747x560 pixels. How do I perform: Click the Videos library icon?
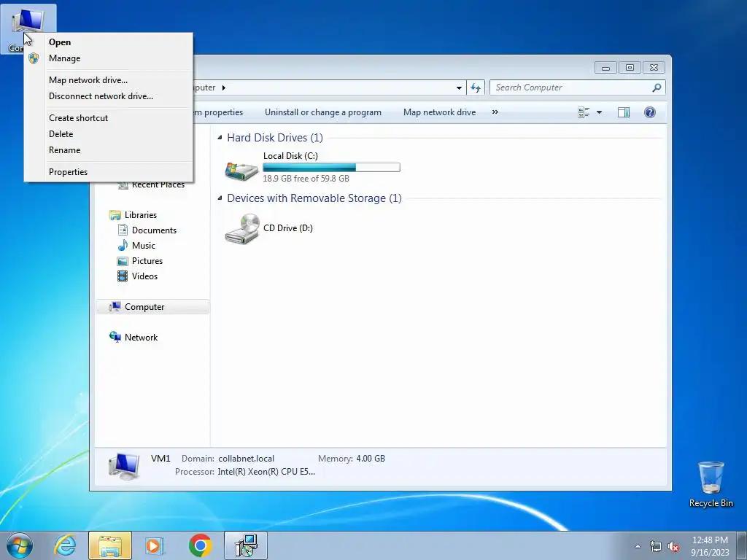point(123,276)
